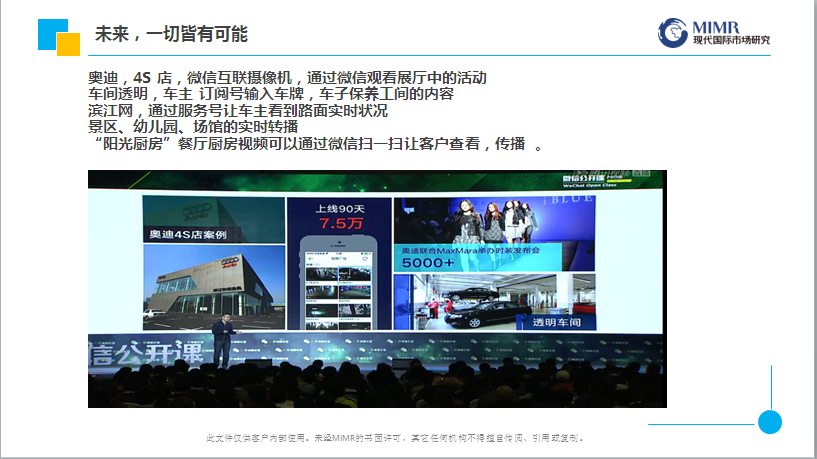Click the 现代国际市场研究 logo text
The width and height of the screenshot is (817, 459).
click(731, 40)
